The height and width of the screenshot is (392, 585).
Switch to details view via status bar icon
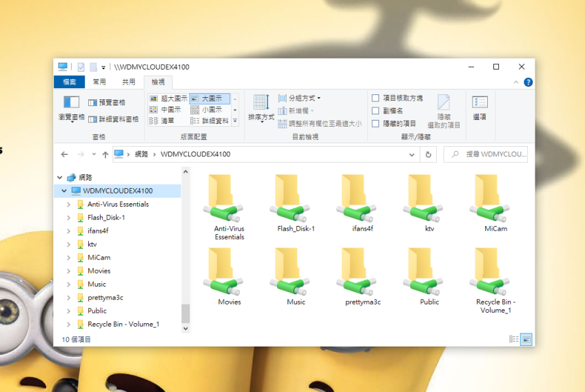pos(513,339)
